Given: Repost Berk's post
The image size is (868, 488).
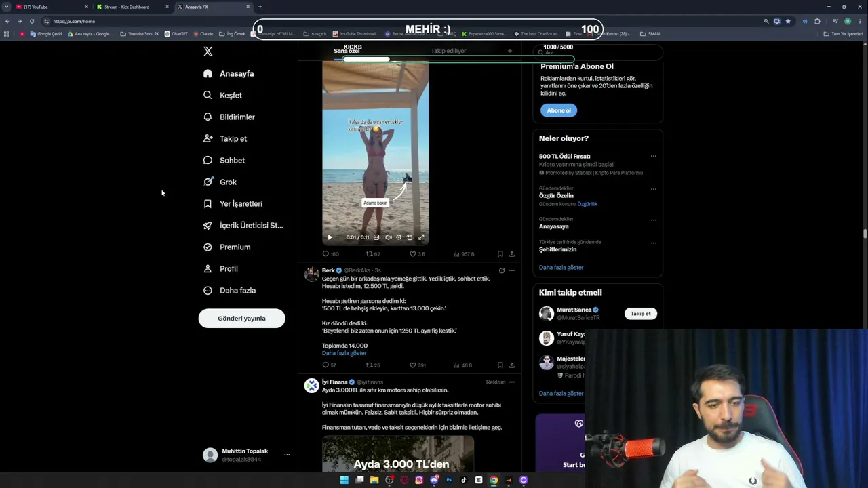Looking at the screenshot, I should point(373,365).
